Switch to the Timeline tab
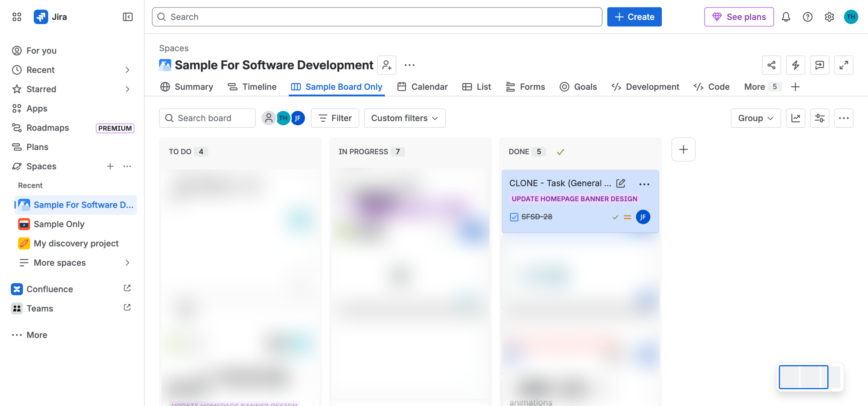The height and width of the screenshot is (406, 868). click(x=252, y=87)
